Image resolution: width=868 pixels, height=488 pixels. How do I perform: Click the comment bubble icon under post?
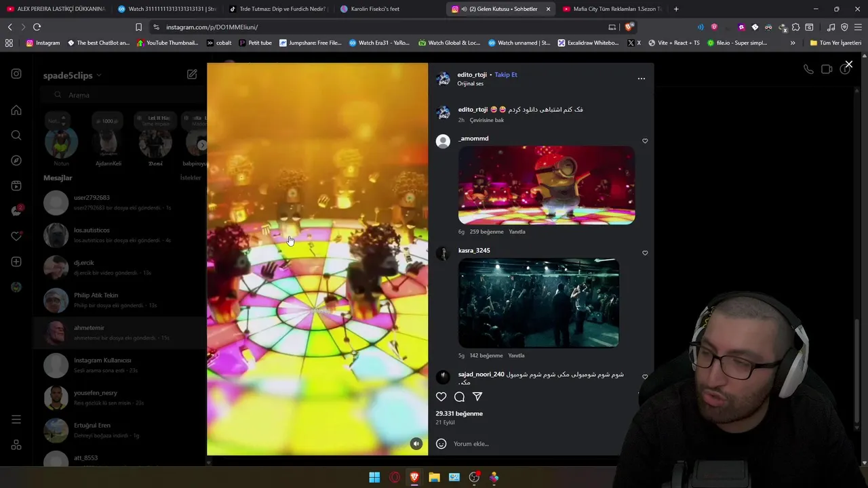459,396
